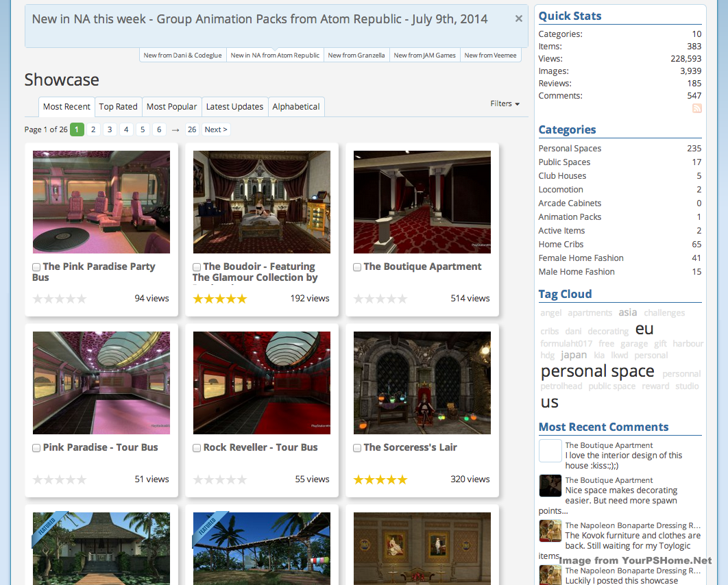Open the Animation Packs category

click(x=570, y=217)
